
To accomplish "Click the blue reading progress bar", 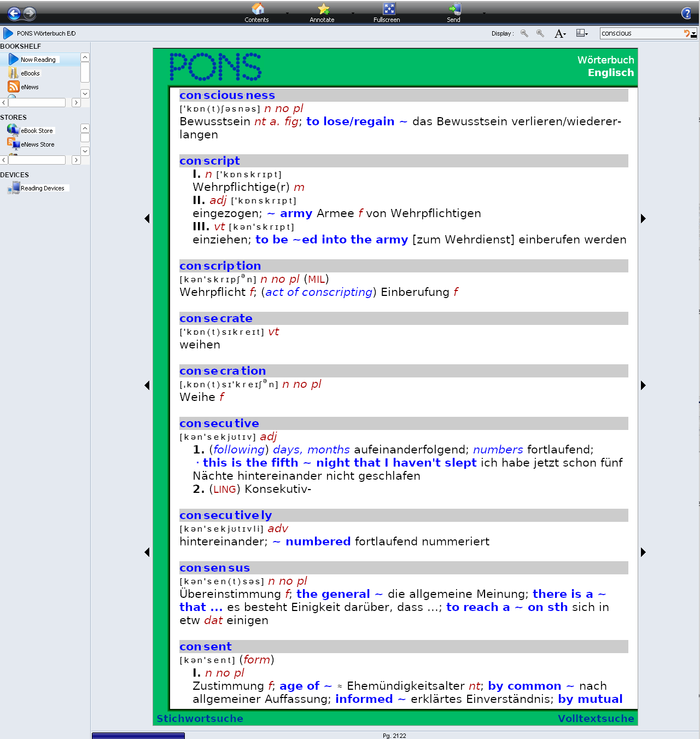I will click(138, 736).
